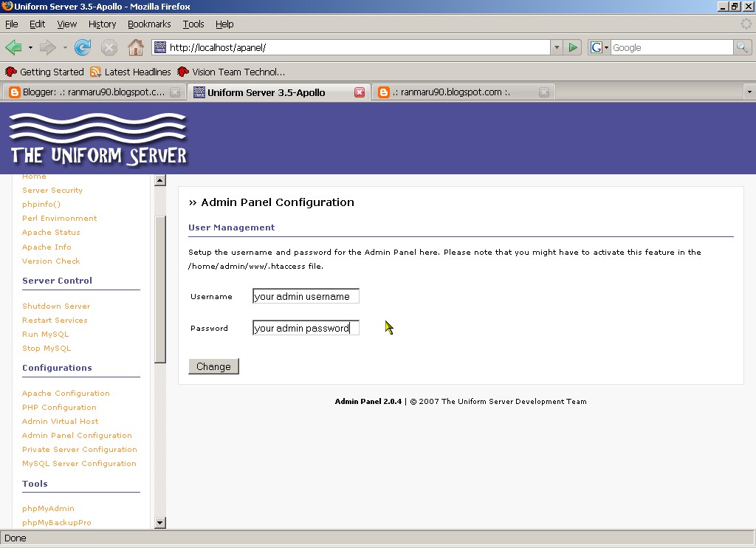The image size is (756, 548).
Task: Open the phpMyBackupPro link
Action: [56, 522]
